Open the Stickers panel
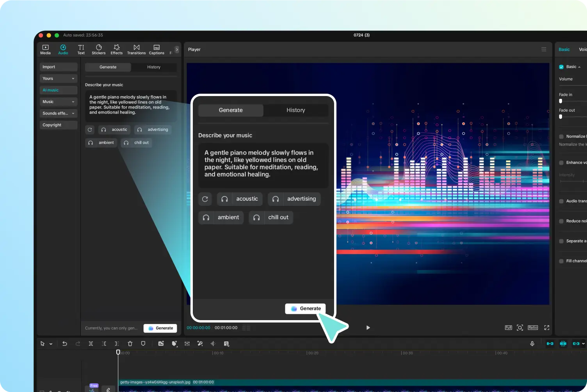587x392 pixels. (98, 49)
